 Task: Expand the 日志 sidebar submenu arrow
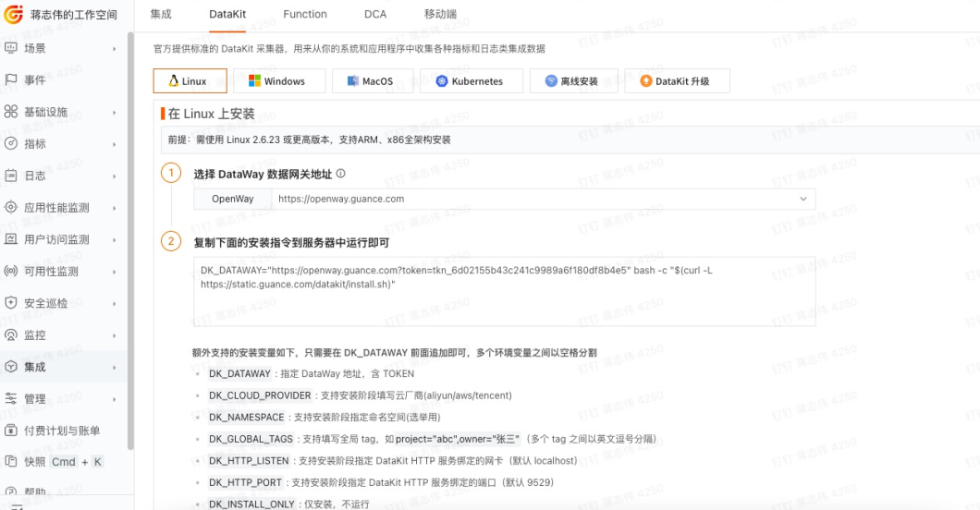click(114, 176)
